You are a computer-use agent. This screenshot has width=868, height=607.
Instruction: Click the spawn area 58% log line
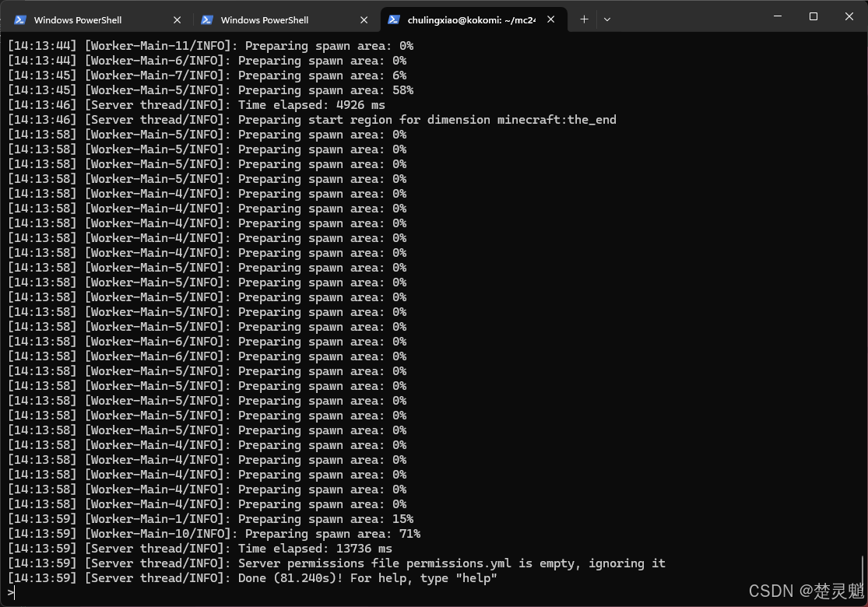(x=210, y=90)
